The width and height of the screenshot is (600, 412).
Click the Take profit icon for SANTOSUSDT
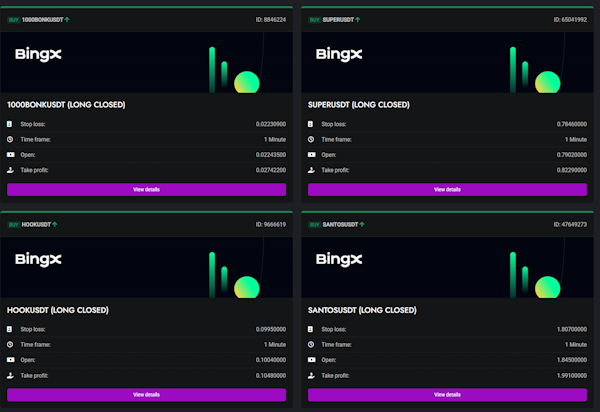311,375
